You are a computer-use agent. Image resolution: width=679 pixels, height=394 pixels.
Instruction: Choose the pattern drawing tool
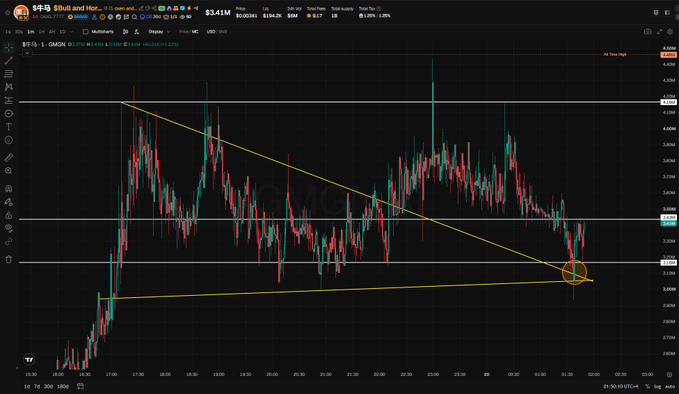tap(9, 87)
